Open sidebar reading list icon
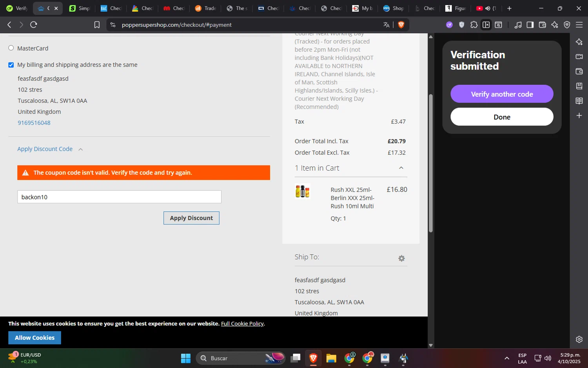This screenshot has height=368, width=588. (x=579, y=101)
